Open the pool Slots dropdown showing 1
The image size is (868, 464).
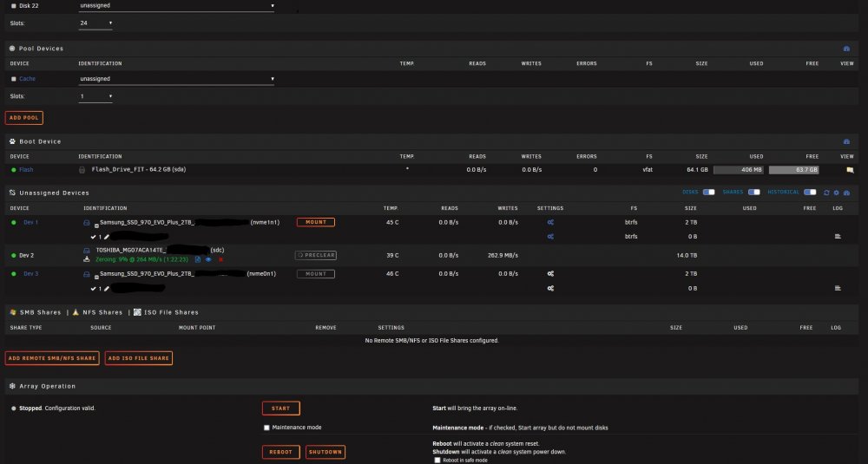click(x=95, y=97)
